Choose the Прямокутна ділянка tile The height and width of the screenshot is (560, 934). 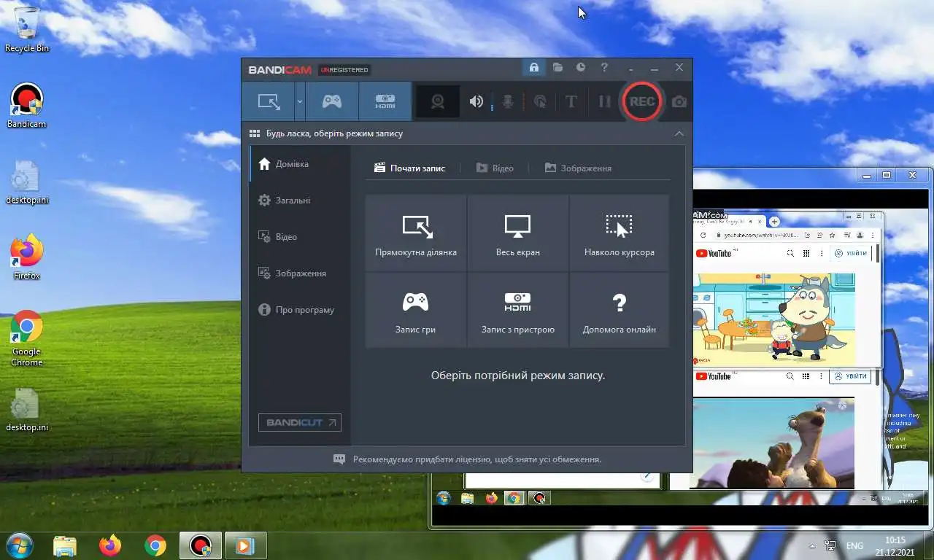(416, 233)
